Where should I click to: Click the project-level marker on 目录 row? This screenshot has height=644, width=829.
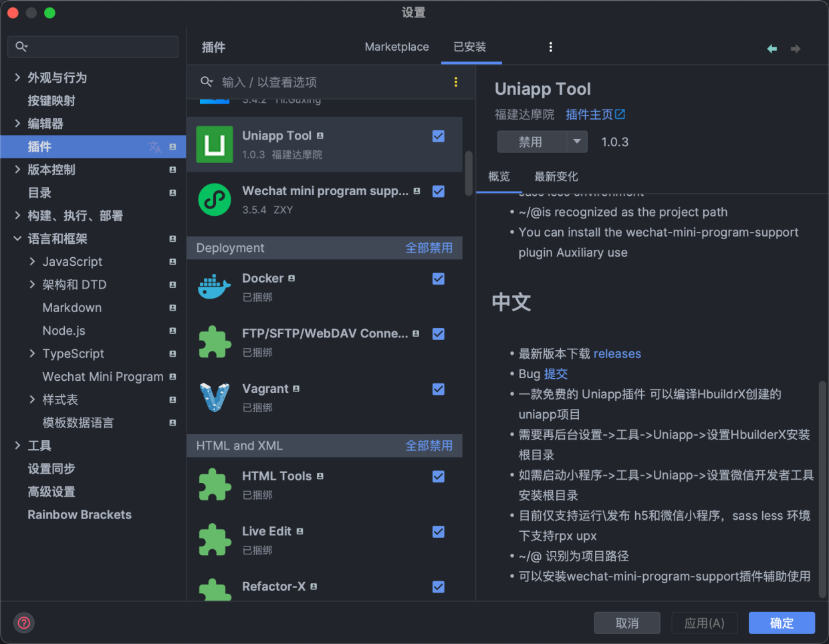point(172,193)
